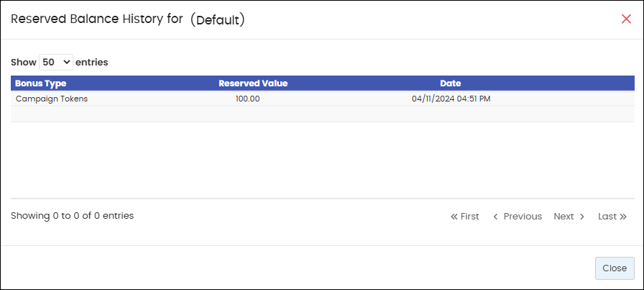Click the double-left chevron beside First
Viewport: 644px width, 290px height.
click(454, 217)
